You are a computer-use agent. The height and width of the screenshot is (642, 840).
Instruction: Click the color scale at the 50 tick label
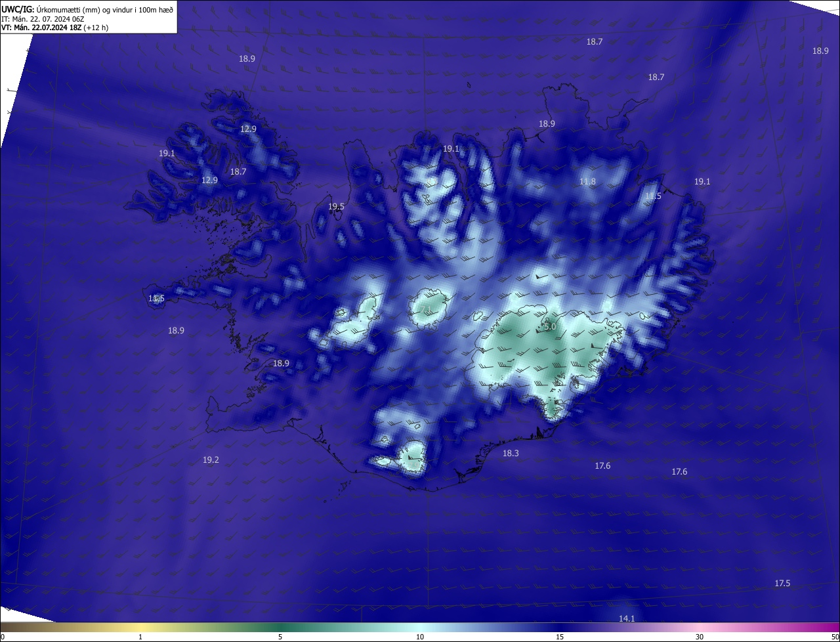click(835, 637)
